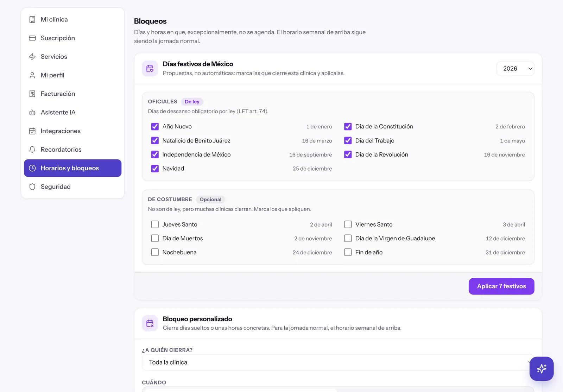Uncheck the Año Nuevo holiday
The width and height of the screenshot is (563, 392).
point(155,126)
